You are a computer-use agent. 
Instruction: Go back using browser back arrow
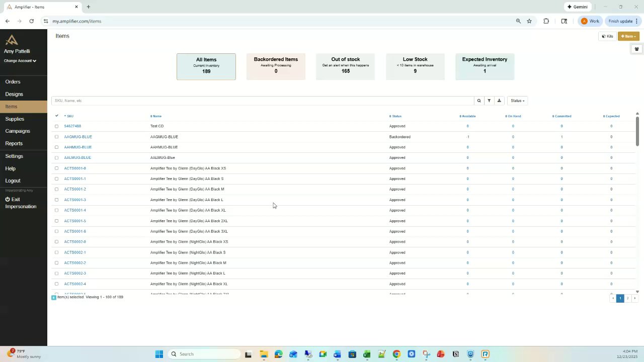(8, 21)
